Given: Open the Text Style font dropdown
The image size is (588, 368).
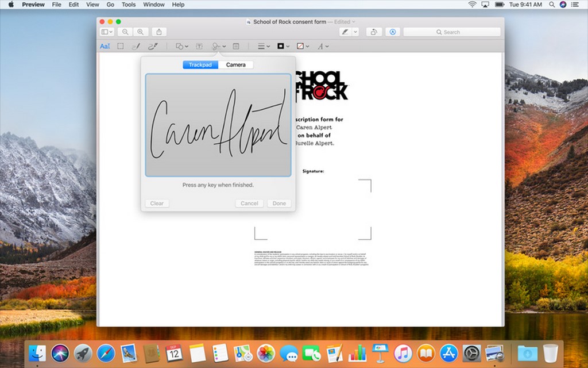Looking at the screenshot, I should pyautogui.click(x=323, y=46).
